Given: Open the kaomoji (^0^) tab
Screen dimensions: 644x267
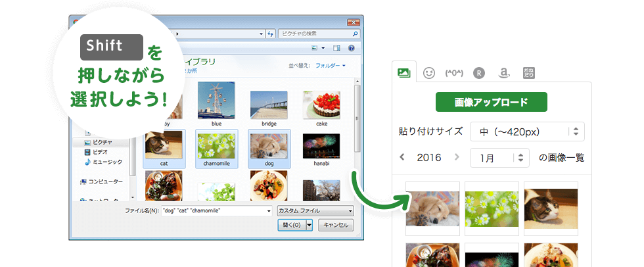Looking at the screenshot, I should (x=454, y=73).
